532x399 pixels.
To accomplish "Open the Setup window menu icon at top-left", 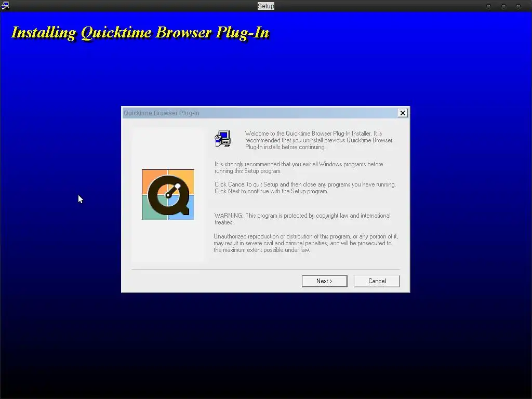I will click(5, 5).
